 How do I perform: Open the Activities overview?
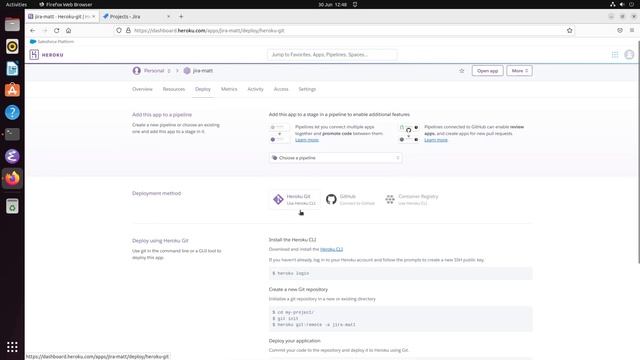point(16,4)
